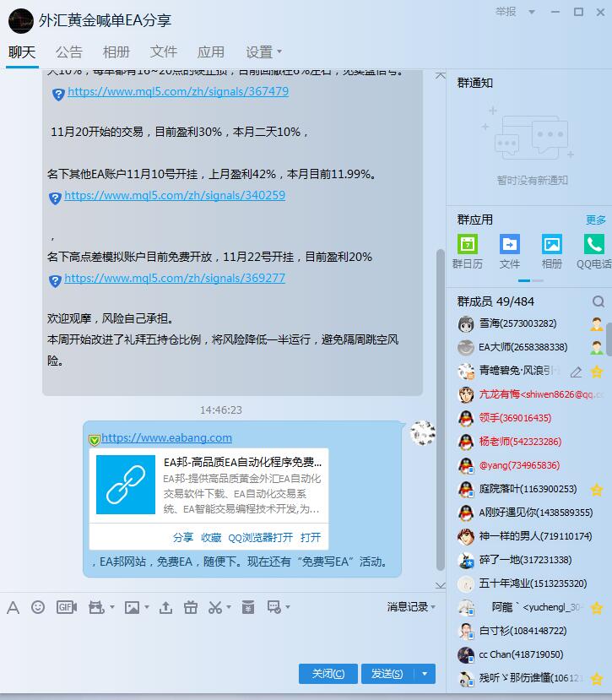
Task: Click the toolbar icon left of image icon
Action: [96, 607]
